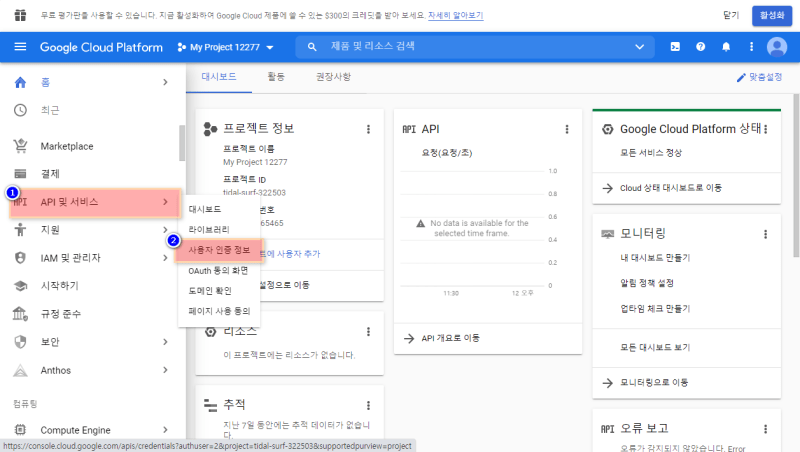Select 라이브러리 in API submenu
The width and height of the screenshot is (800, 452).
(219, 230)
